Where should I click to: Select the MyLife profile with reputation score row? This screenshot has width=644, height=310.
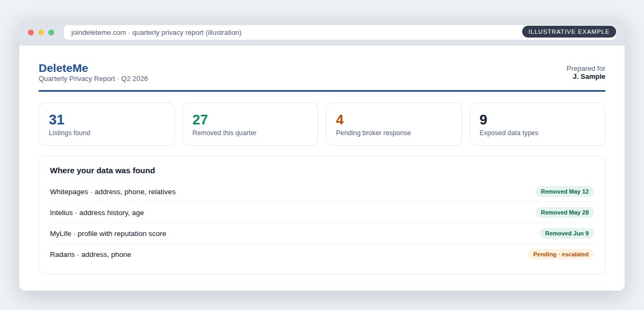[322, 233]
